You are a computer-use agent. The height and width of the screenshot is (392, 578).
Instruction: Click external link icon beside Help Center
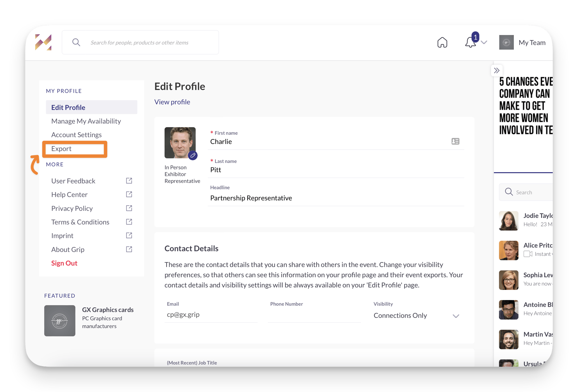coord(129,194)
